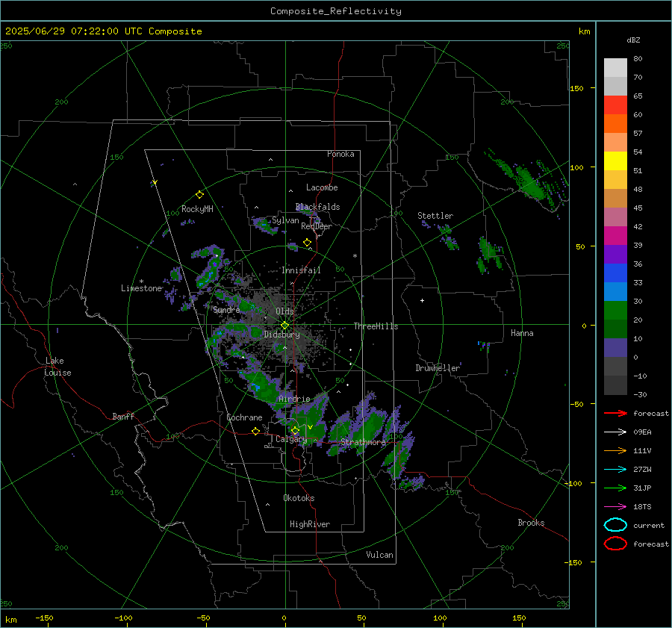Image resolution: width=672 pixels, height=628 pixels.
Task: Select the 30 dBZ green color swatch
Action: pyautogui.click(x=615, y=311)
